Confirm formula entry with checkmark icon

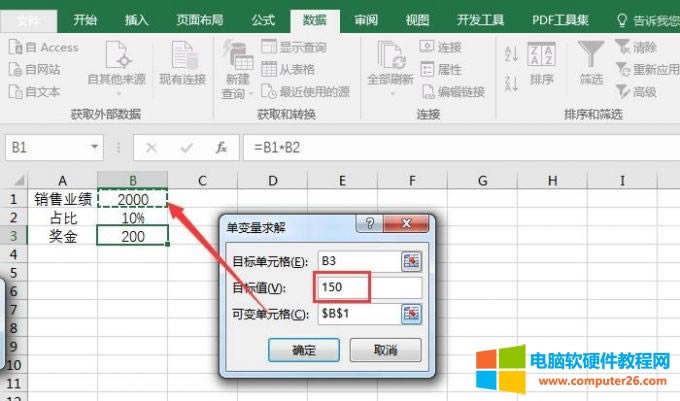[186, 148]
